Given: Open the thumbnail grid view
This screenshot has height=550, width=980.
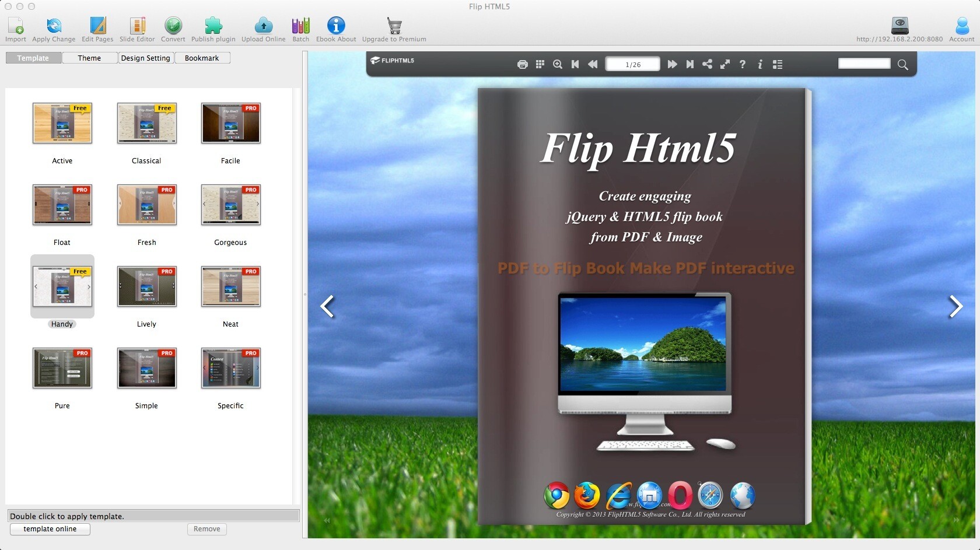Looking at the screenshot, I should (x=540, y=64).
